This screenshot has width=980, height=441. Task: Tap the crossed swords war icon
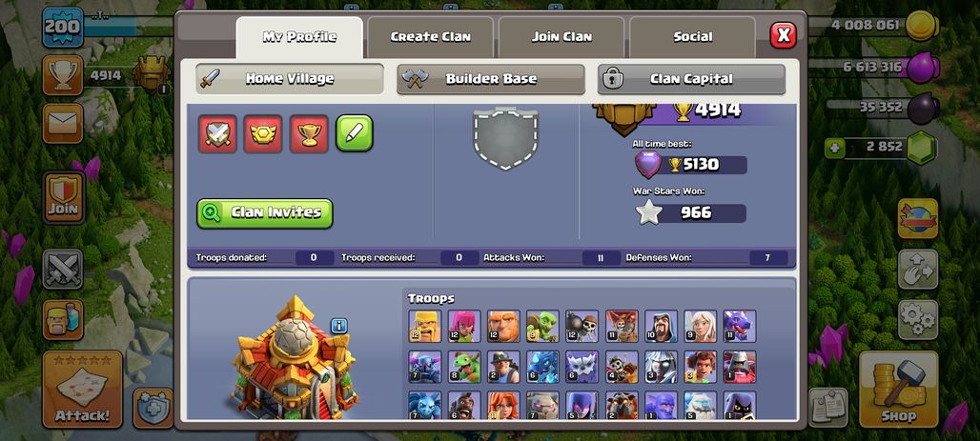63,269
